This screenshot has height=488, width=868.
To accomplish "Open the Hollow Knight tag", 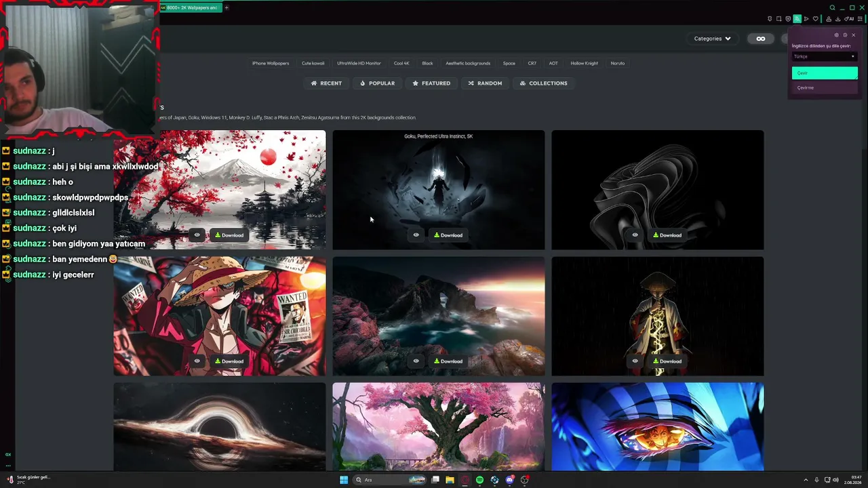I will click(585, 63).
